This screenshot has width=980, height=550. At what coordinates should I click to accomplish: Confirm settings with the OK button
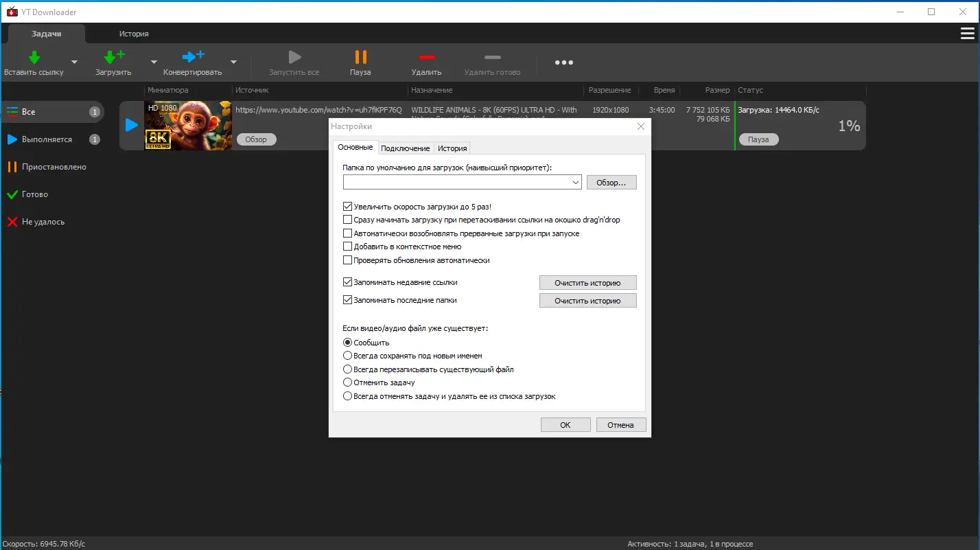click(565, 425)
